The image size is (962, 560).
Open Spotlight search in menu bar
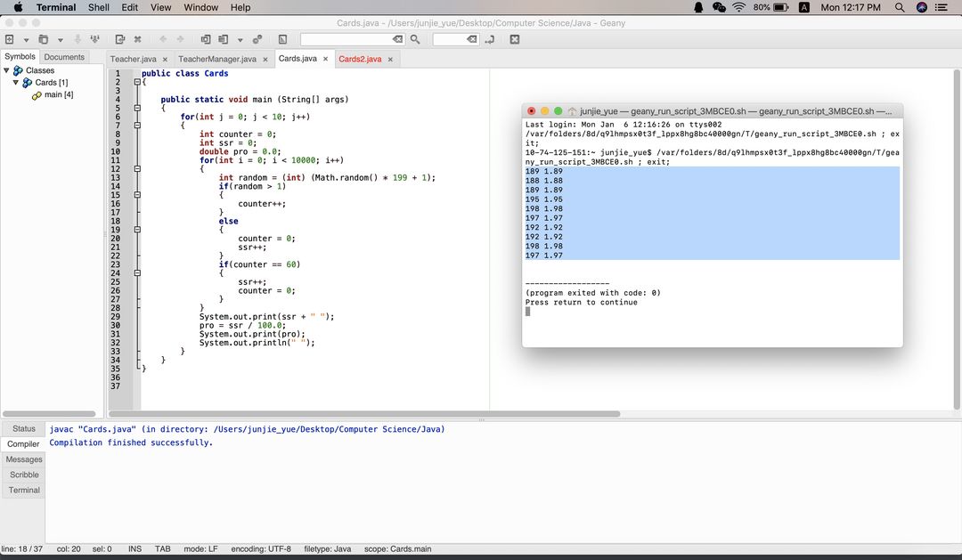900,7
